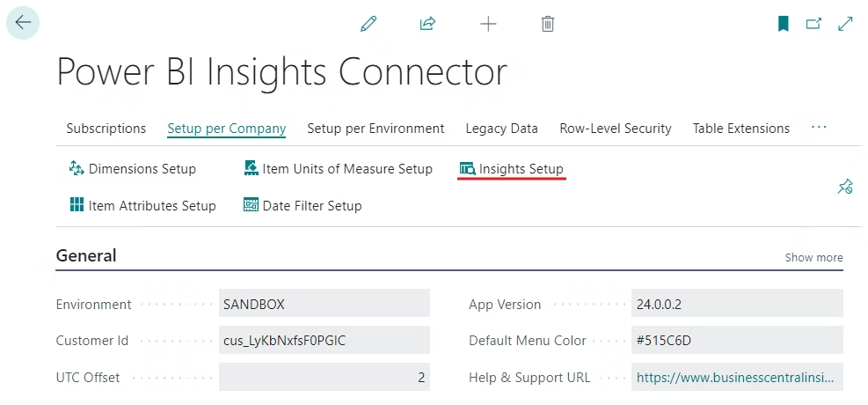Collapse the General section header

point(86,256)
